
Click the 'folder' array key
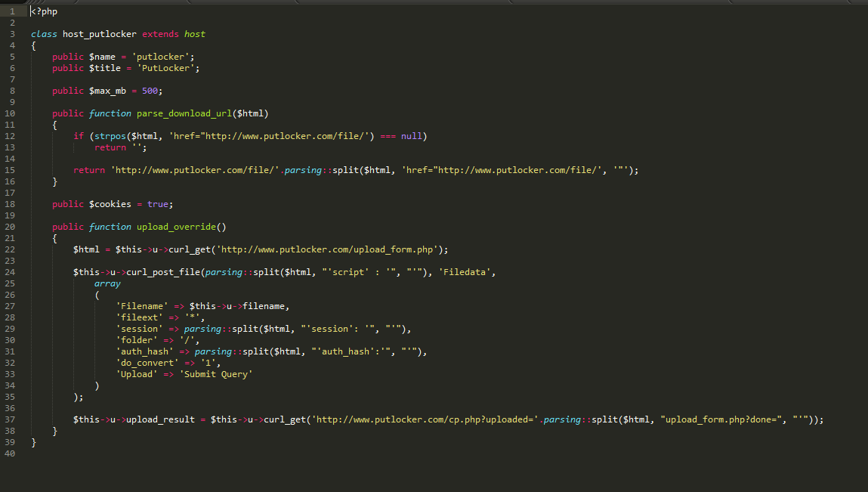coord(137,341)
